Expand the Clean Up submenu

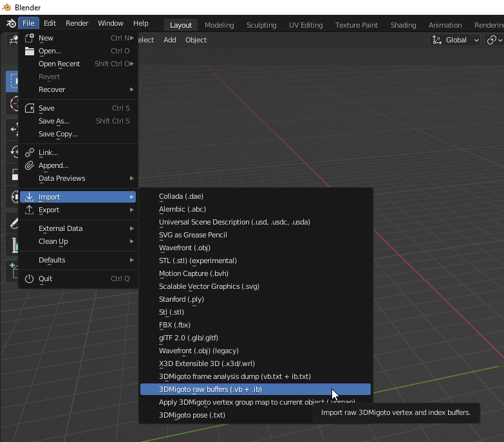pos(78,241)
